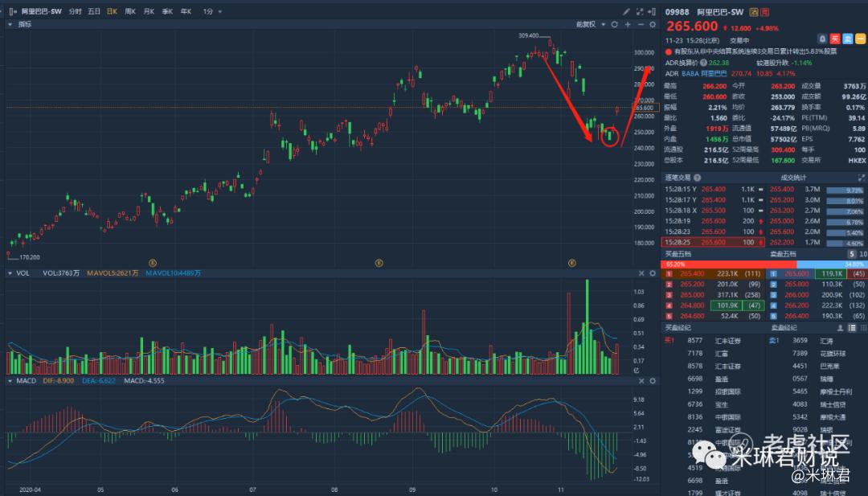The height and width of the screenshot is (496, 868).
Task: Open MACD indicator settings gear
Action: 653,381
